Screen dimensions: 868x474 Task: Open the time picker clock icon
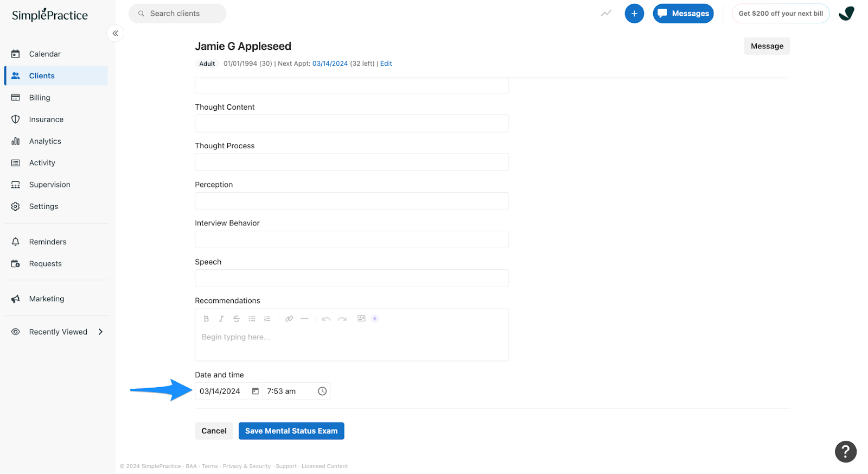click(322, 391)
